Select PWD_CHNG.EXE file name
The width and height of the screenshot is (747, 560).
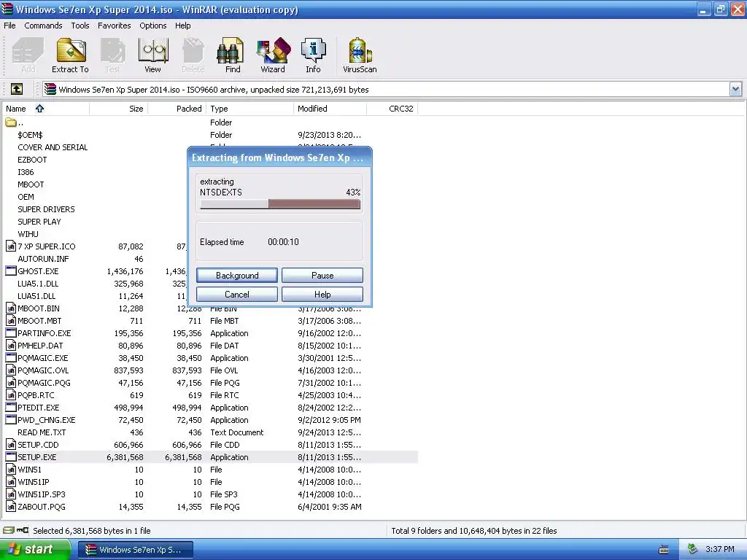[46, 419]
